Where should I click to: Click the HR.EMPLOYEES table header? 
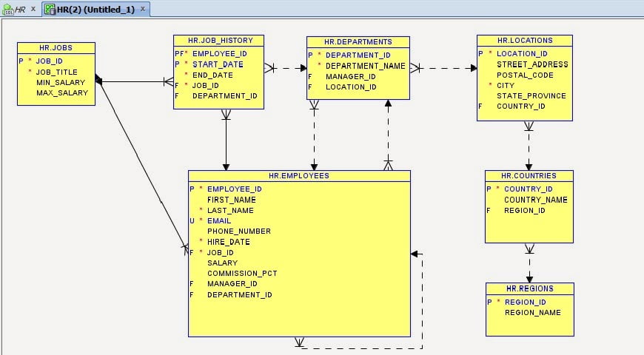click(299, 176)
